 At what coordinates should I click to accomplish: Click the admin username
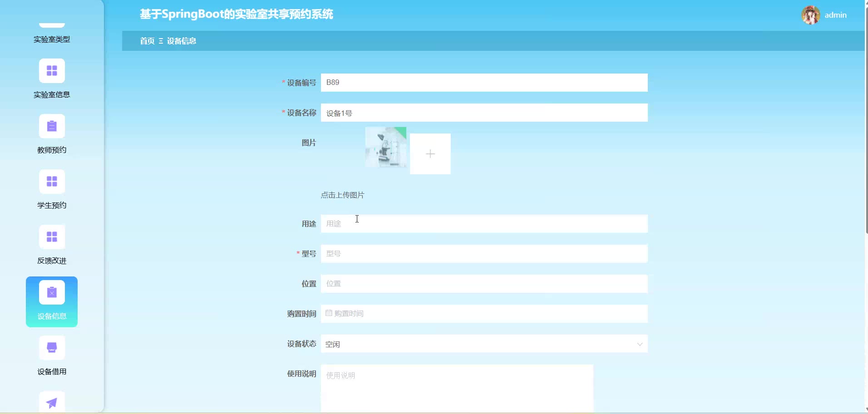click(x=835, y=15)
